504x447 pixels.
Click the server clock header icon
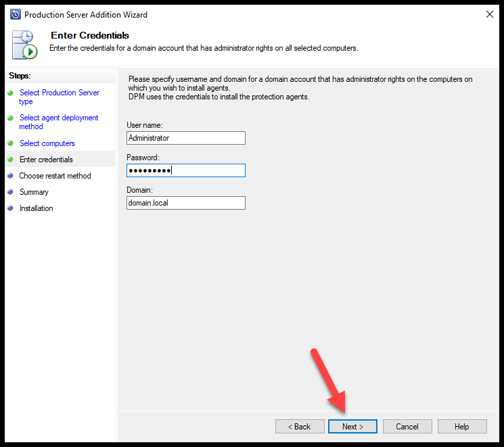coord(25,45)
